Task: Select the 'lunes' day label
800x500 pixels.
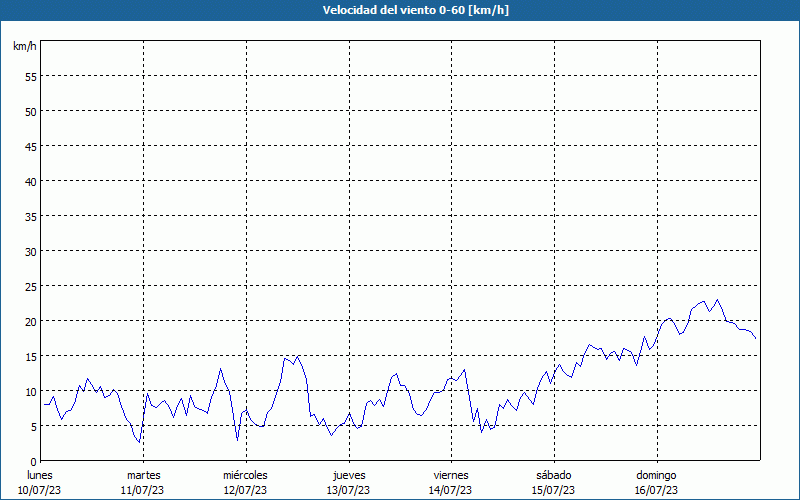Action: [40, 475]
